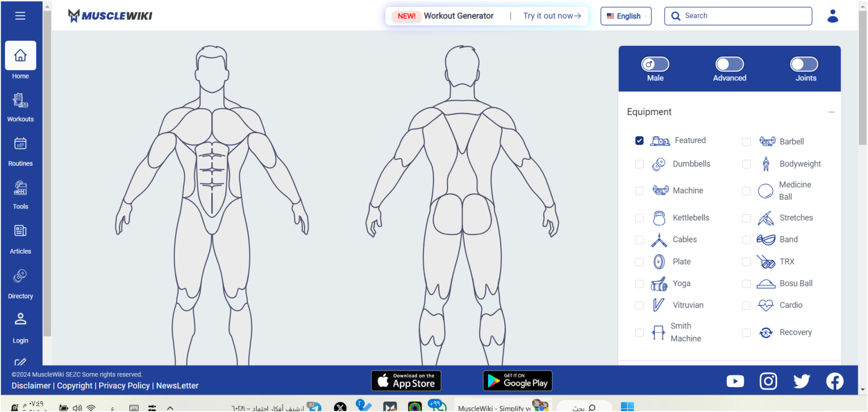Open the exercise Directory
Viewport: 868px width, 412px height.
(20, 284)
